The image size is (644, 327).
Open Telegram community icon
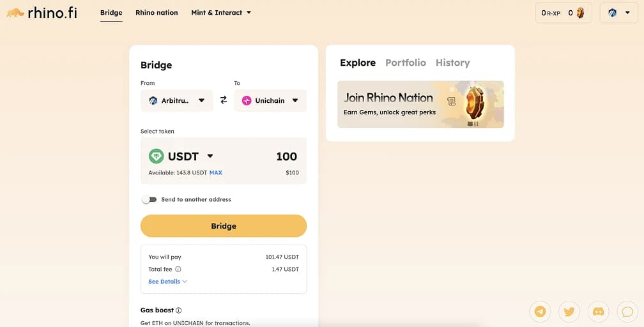[x=540, y=312]
